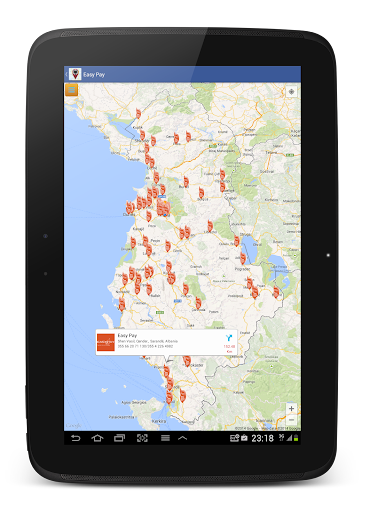This screenshot has height=512, width=369.
Task: Tap the Android back navigation button
Action: pyautogui.click(x=76, y=438)
